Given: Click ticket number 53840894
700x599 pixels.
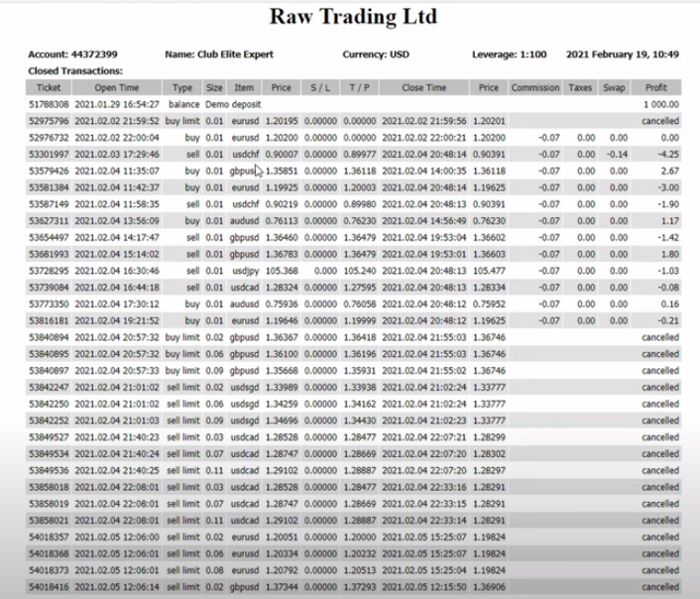Looking at the screenshot, I should (50, 337).
